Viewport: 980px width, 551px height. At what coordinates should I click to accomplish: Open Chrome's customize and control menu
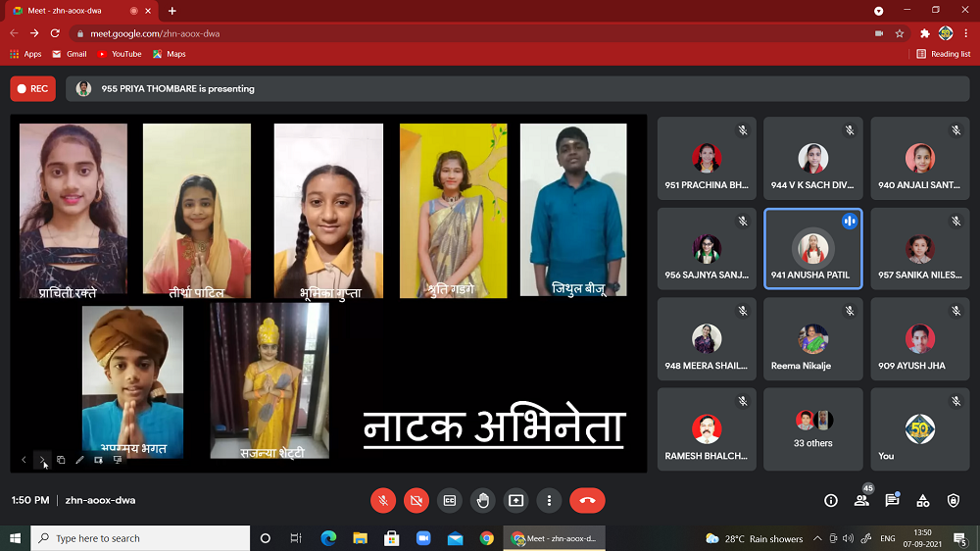tap(965, 33)
